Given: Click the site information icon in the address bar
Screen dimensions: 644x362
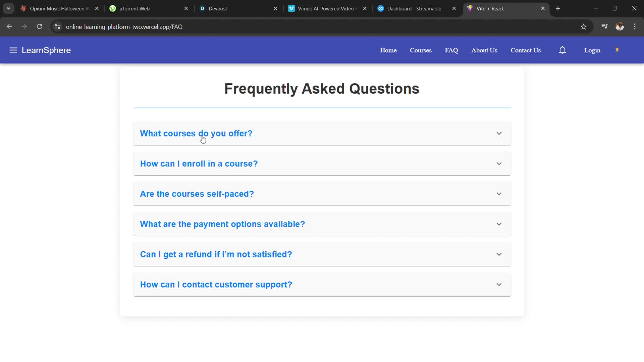Looking at the screenshot, I should click(x=57, y=27).
